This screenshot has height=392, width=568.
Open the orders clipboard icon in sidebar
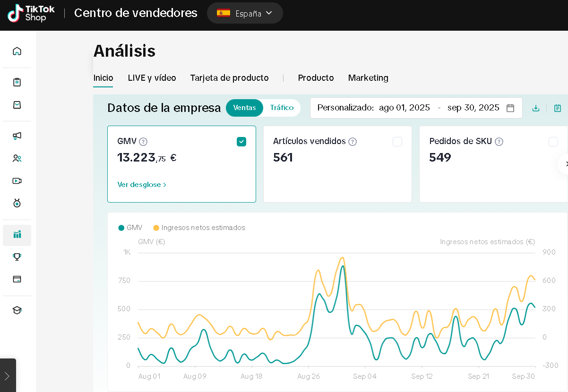[x=17, y=82]
